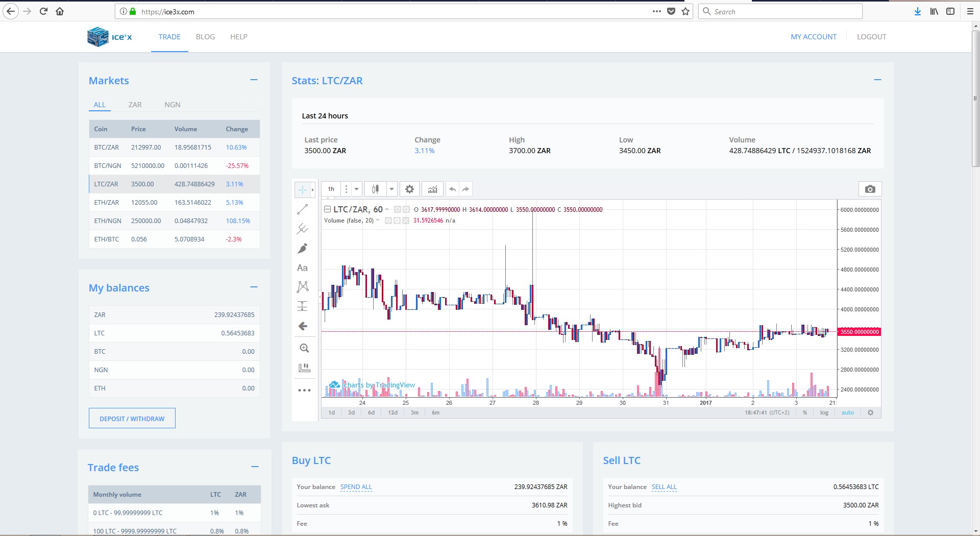Toggle percent scale on chart

(x=805, y=412)
